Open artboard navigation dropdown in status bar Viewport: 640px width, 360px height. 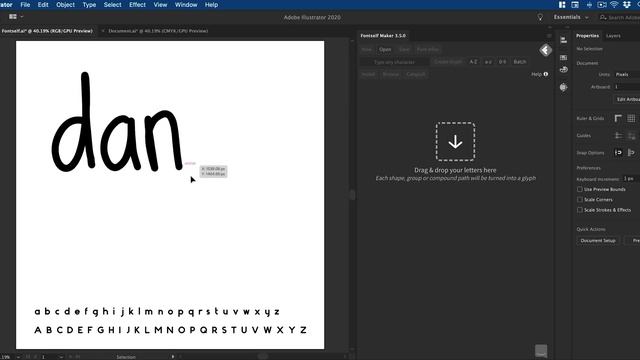61,357
